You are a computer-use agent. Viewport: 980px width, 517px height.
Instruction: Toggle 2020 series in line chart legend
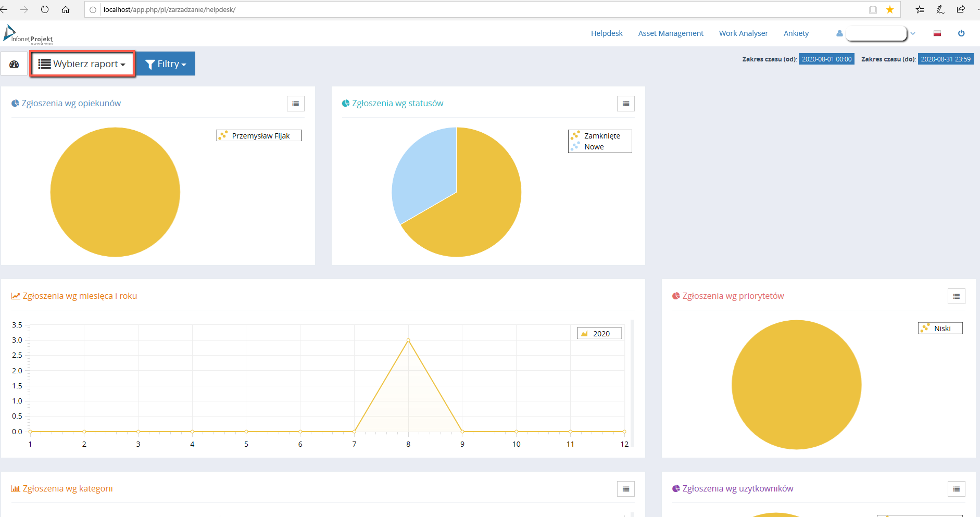(601, 334)
